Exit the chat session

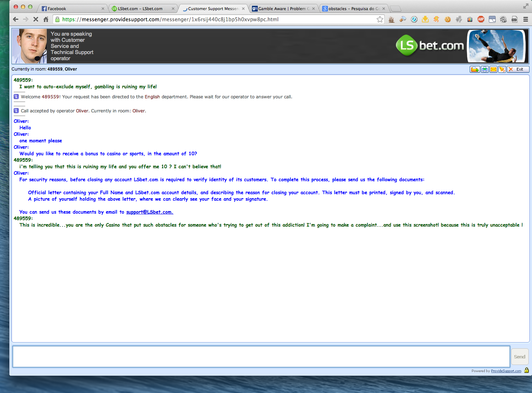click(518, 69)
